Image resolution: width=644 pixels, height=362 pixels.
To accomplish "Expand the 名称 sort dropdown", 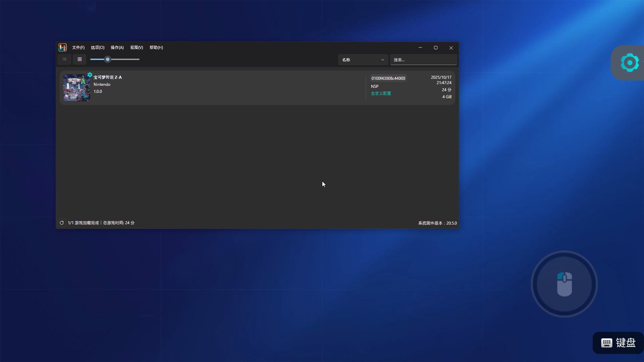I will click(363, 60).
